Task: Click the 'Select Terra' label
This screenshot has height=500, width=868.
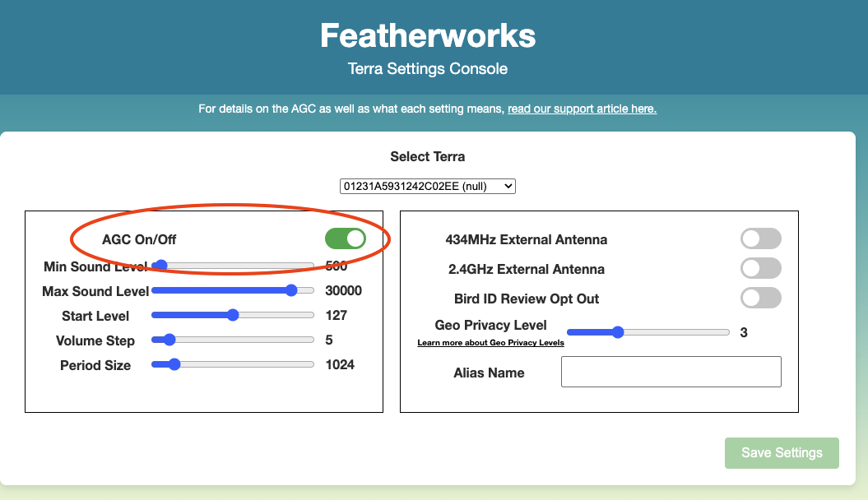Action: [x=427, y=156]
